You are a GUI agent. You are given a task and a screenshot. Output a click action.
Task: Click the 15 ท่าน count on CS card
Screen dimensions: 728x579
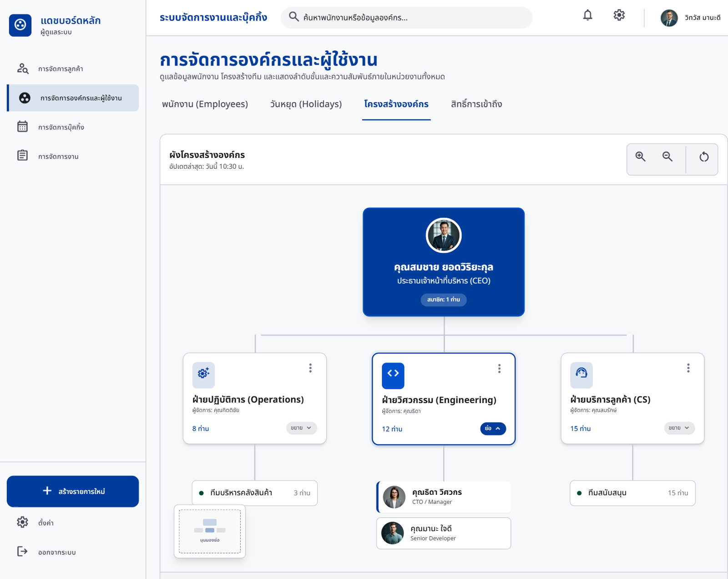click(x=581, y=428)
